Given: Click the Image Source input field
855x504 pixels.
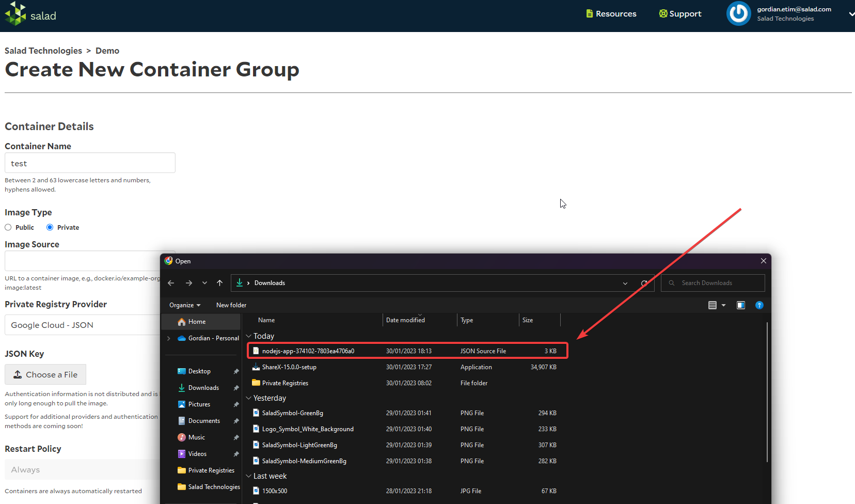Looking at the screenshot, I should [x=83, y=261].
